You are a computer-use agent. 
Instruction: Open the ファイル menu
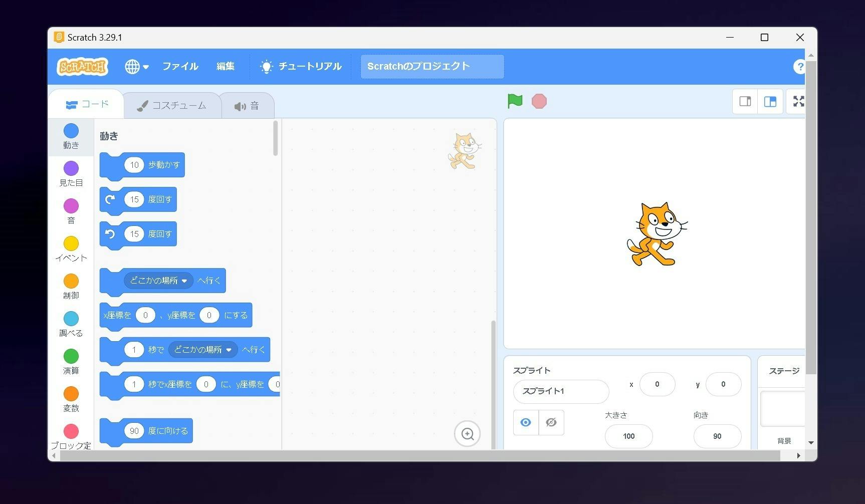[x=180, y=67]
